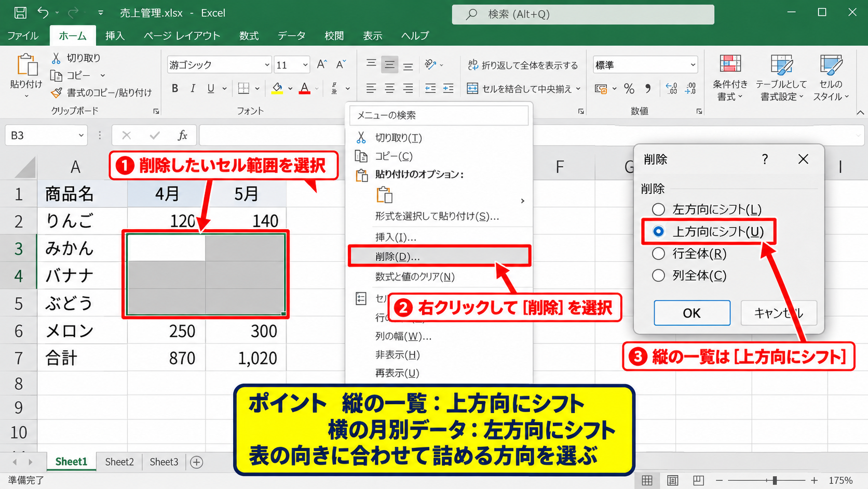Select 左方向にシフト(L) radio option
This screenshot has width=868, height=489.
tap(658, 209)
